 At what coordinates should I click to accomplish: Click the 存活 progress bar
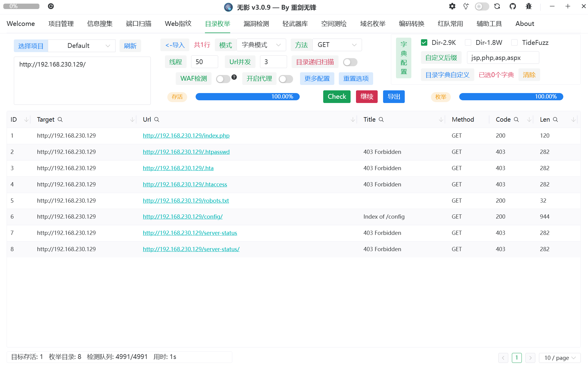pos(247,97)
